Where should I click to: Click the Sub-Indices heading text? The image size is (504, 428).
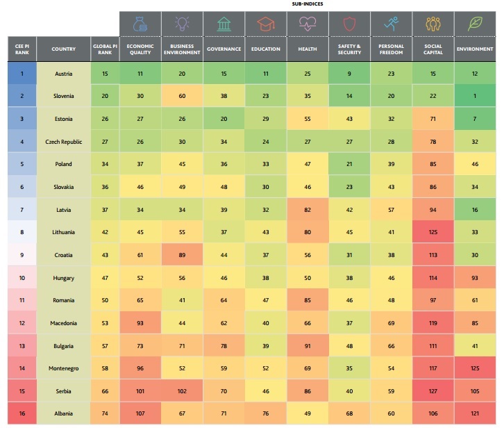308,3
